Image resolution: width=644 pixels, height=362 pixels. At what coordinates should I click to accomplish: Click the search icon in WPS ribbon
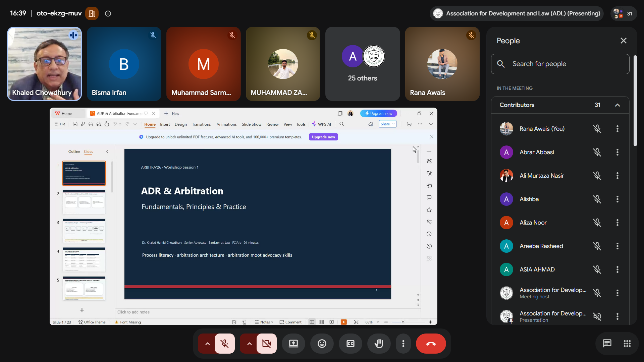[342, 124]
